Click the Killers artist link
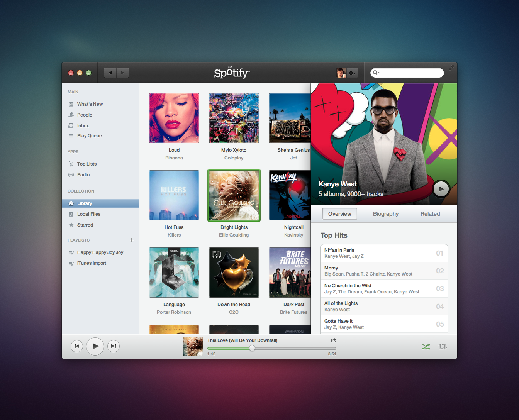The image size is (519, 420). [174, 235]
